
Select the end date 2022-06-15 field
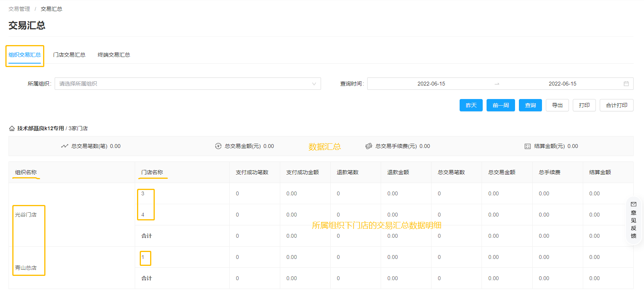[x=562, y=84]
